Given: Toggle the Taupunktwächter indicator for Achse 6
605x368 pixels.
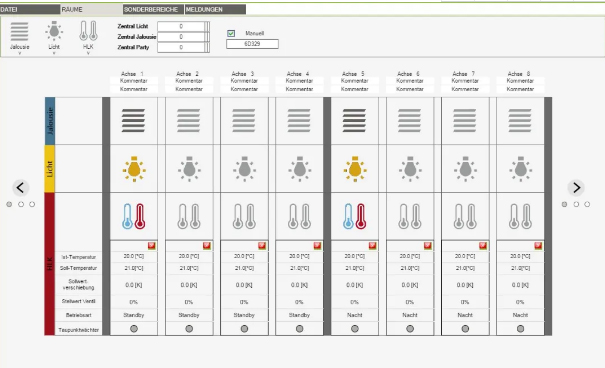Looking at the screenshot, I should 410,329.
